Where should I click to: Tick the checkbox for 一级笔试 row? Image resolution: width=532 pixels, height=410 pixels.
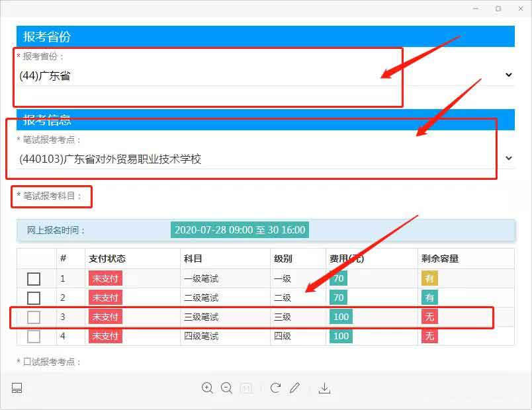(34, 279)
